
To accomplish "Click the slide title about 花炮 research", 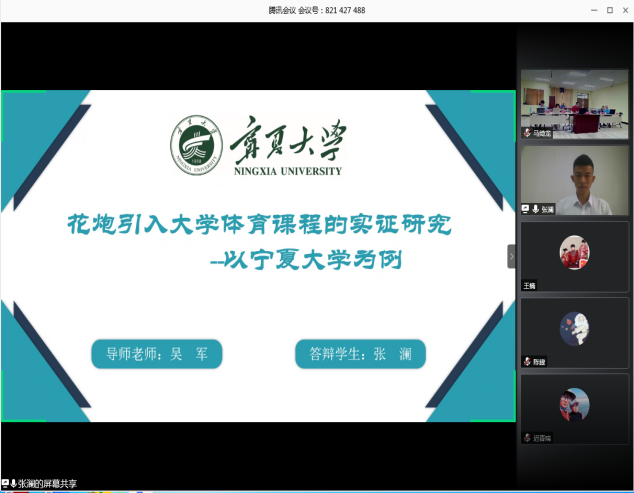I will (x=259, y=224).
